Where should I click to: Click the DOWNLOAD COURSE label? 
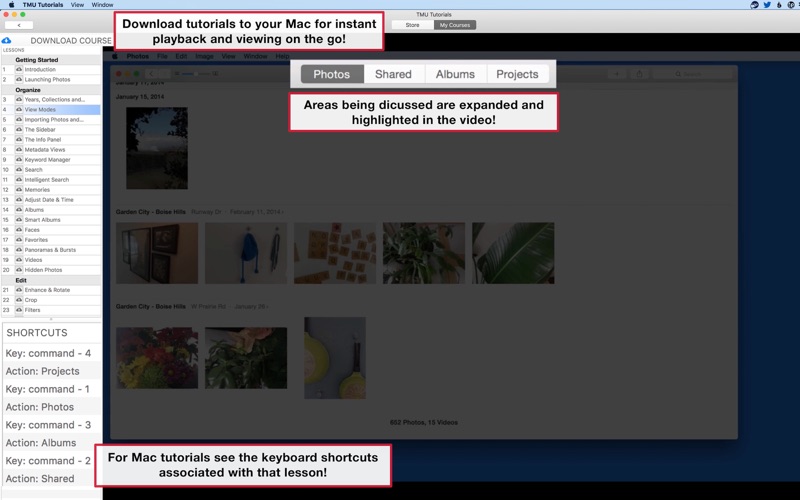71,40
